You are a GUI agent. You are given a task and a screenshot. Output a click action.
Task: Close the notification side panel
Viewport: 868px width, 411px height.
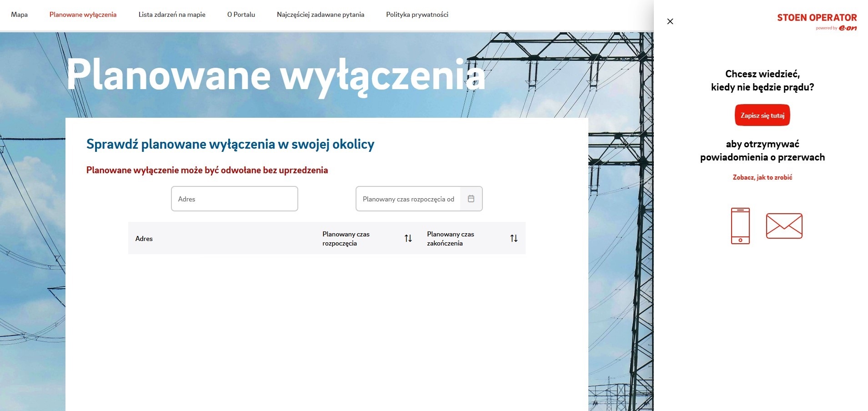point(670,21)
